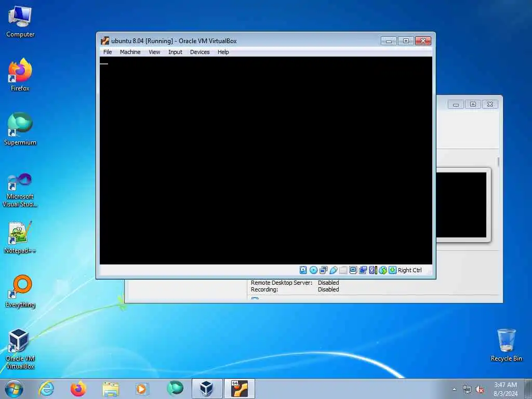Open Windows Explorer from the taskbar
The height and width of the screenshot is (399, 532).
pyautogui.click(x=110, y=389)
